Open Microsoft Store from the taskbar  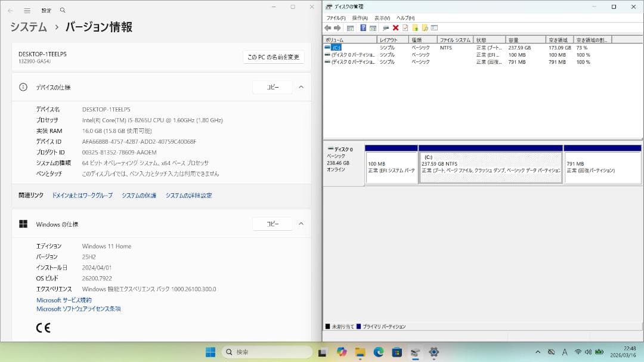coord(397,352)
